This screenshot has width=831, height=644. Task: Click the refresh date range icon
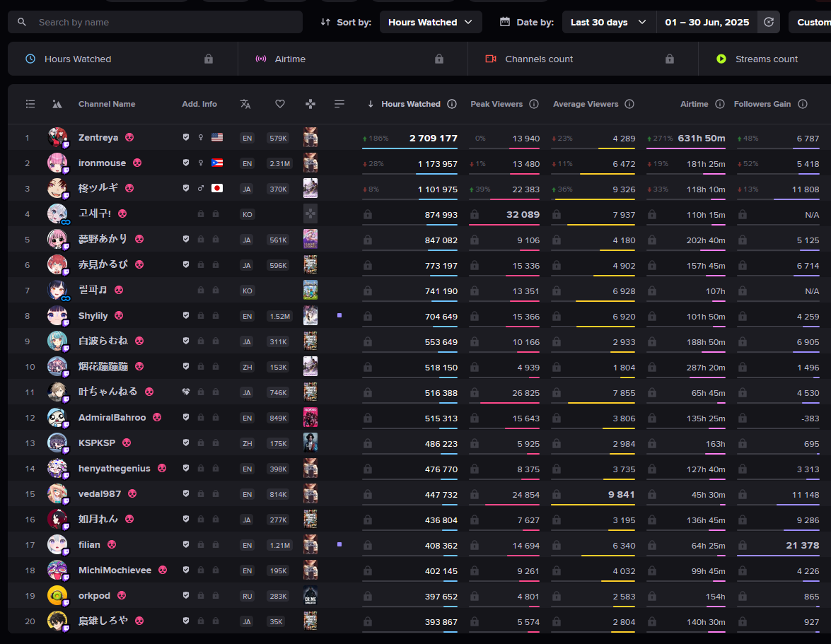pyautogui.click(x=769, y=22)
